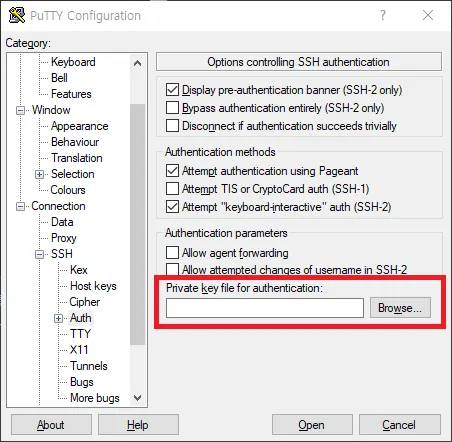The height and width of the screenshot is (442, 452).
Task: Check Allow attempted changes of username
Action: pos(172,269)
